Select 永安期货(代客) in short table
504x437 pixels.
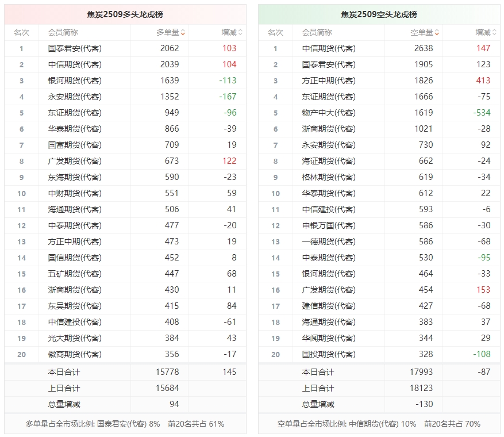click(329, 145)
